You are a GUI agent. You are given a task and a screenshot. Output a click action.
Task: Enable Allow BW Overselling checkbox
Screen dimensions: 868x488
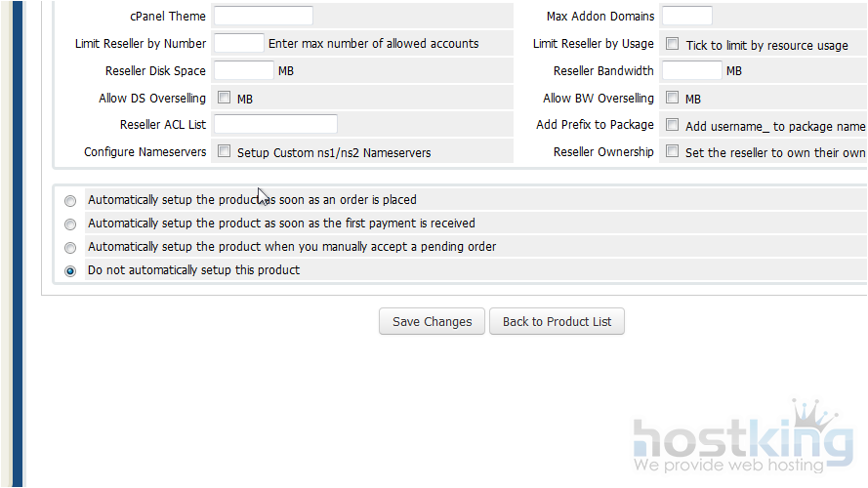point(673,98)
